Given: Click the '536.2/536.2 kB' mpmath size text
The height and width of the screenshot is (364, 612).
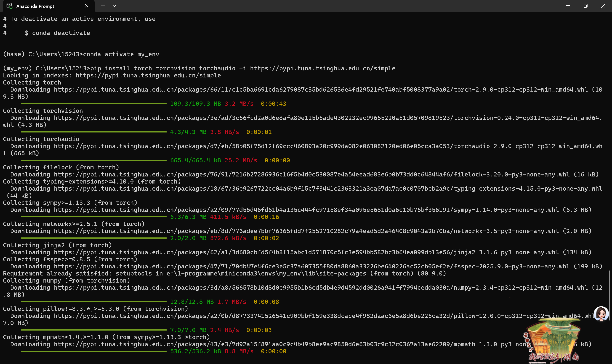Looking at the screenshot, I should [196, 352].
